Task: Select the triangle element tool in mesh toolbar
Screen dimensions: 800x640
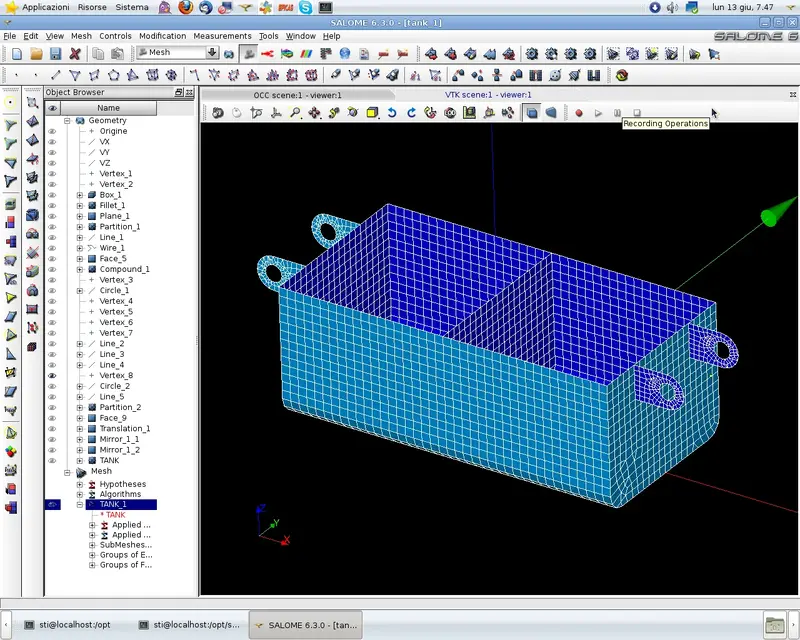Action: coord(75,76)
